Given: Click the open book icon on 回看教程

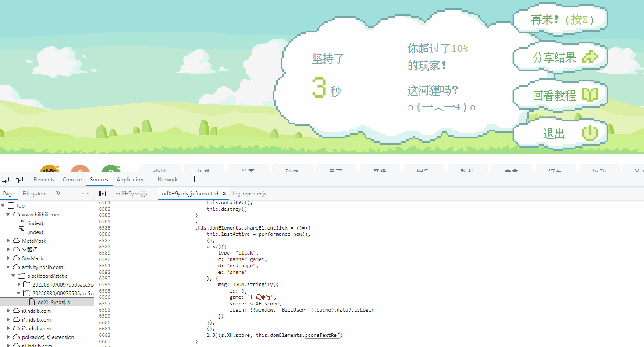Looking at the screenshot, I should point(591,95).
